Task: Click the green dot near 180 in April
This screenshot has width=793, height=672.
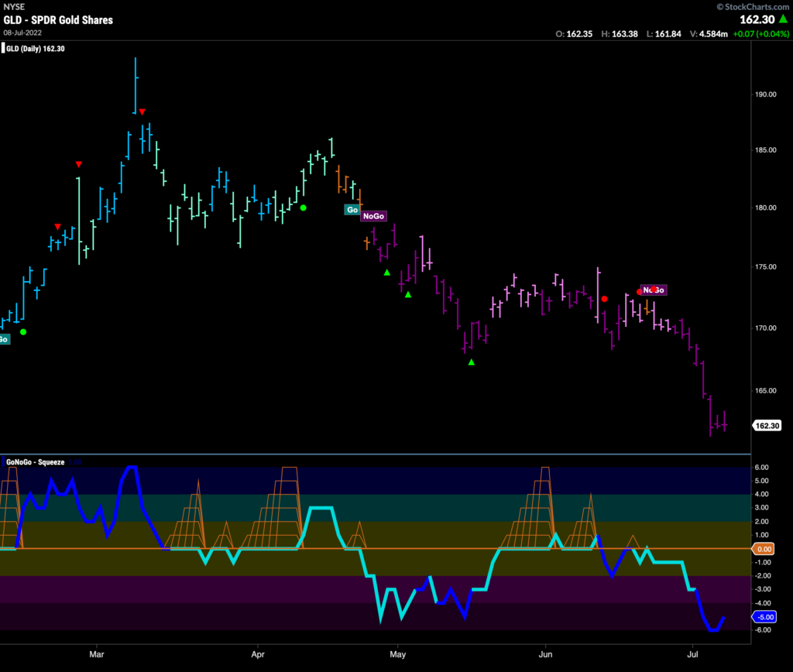Action: 303,207
